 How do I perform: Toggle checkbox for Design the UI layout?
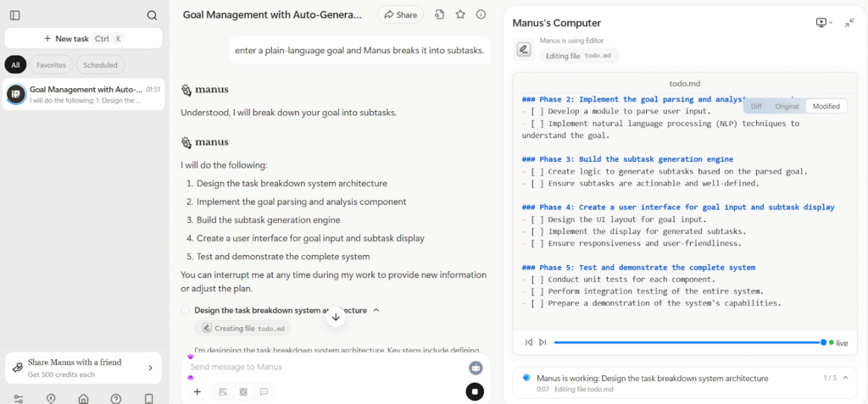pyautogui.click(x=537, y=219)
